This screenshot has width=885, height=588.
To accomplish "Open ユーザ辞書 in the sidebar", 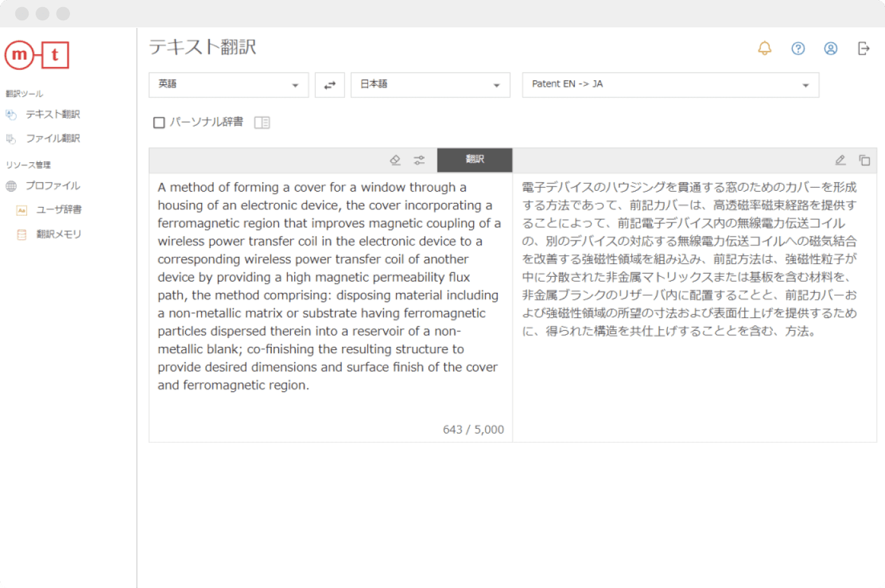I will (59, 210).
